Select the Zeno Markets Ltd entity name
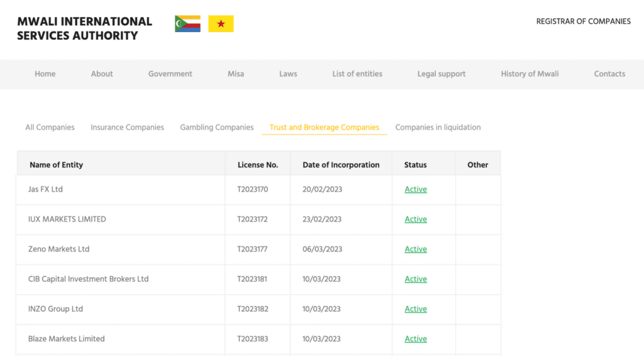 coord(58,249)
